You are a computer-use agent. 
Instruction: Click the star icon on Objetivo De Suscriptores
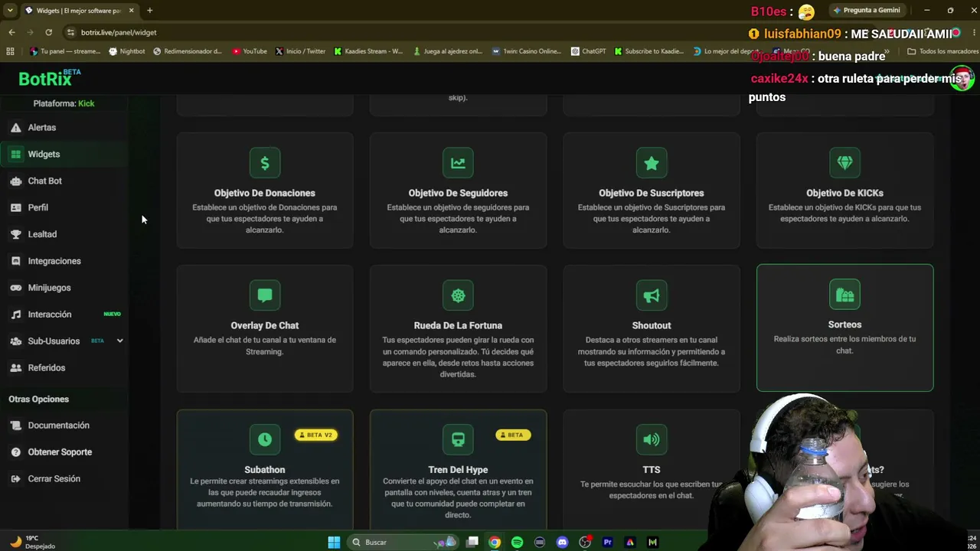[x=652, y=163]
